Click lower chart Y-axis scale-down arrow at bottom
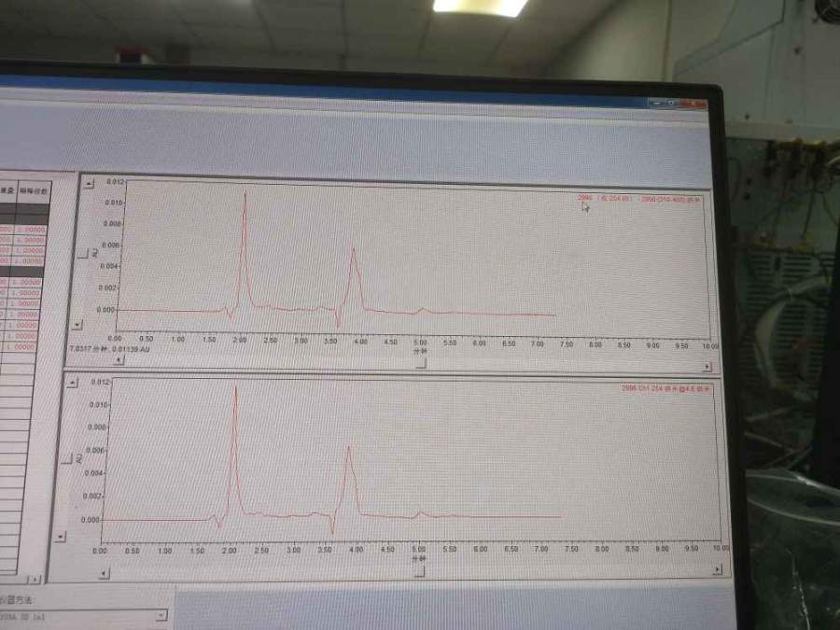Viewport: 840px width, 630px height. (60, 537)
